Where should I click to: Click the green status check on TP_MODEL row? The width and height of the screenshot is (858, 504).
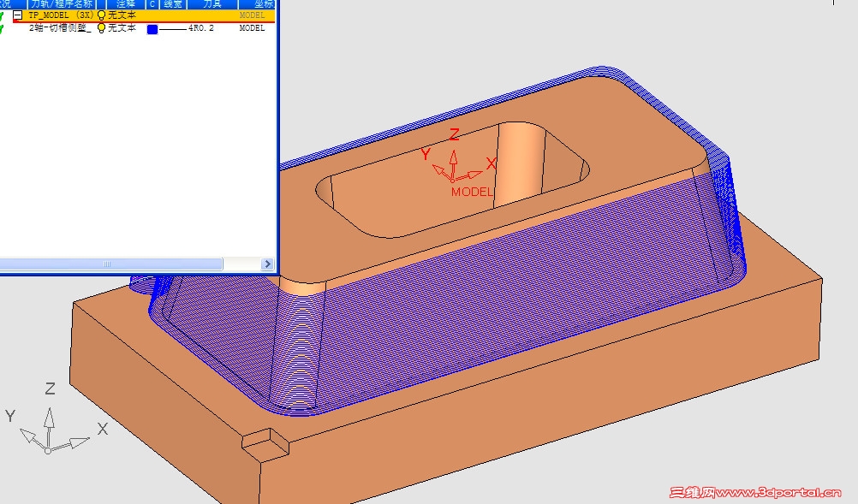click(3, 16)
